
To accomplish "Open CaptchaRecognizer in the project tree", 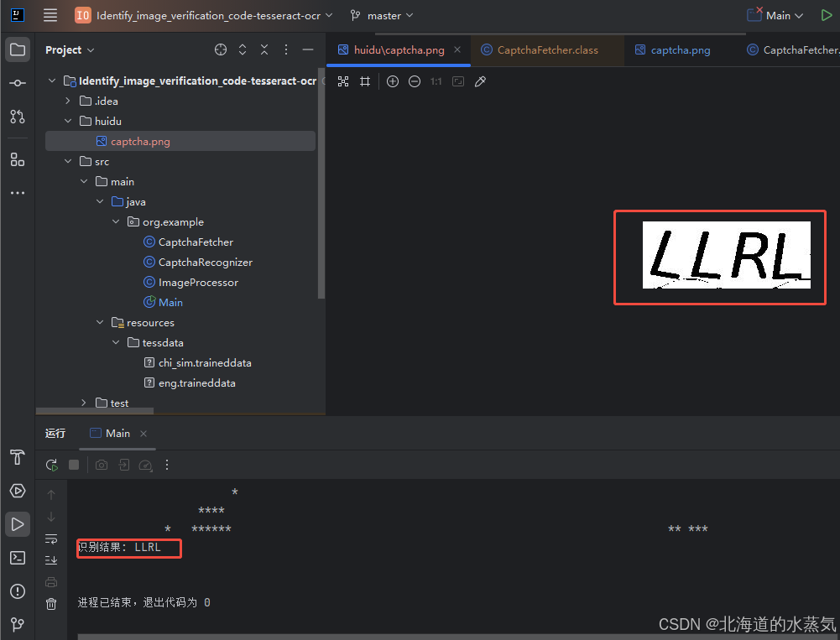I will 198,262.
